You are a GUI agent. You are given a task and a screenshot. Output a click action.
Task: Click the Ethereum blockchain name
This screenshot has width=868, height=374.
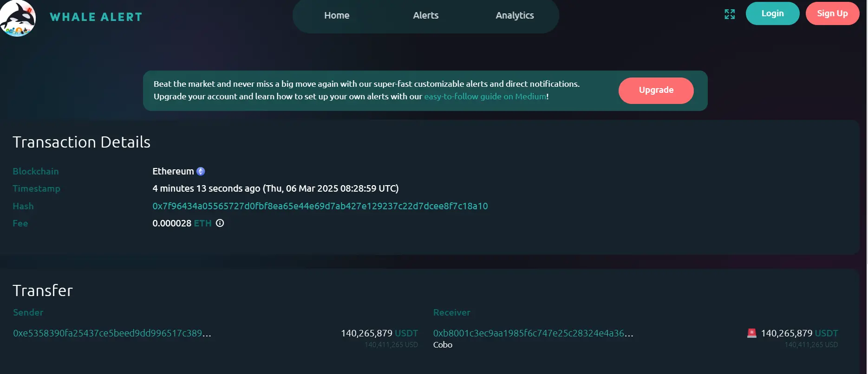pos(173,171)
